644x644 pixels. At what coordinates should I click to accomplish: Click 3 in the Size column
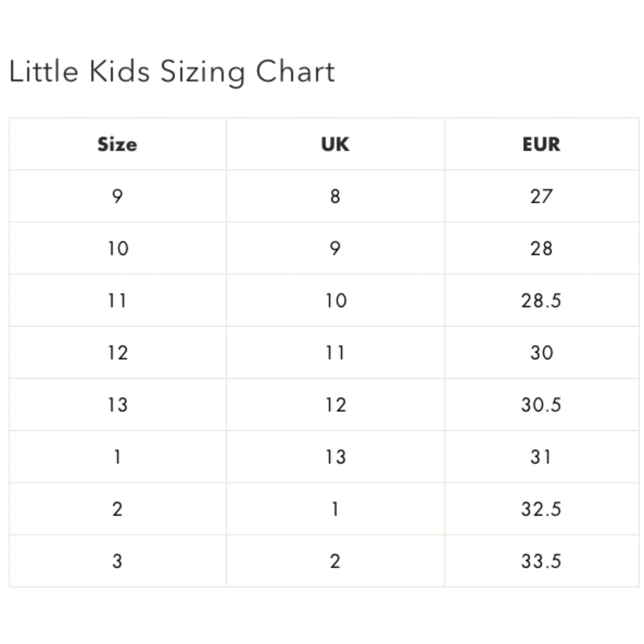click(117, 561)
